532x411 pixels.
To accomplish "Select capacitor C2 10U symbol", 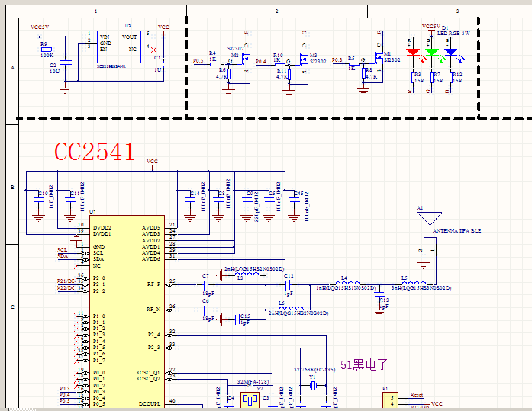I will click(66, 63).
